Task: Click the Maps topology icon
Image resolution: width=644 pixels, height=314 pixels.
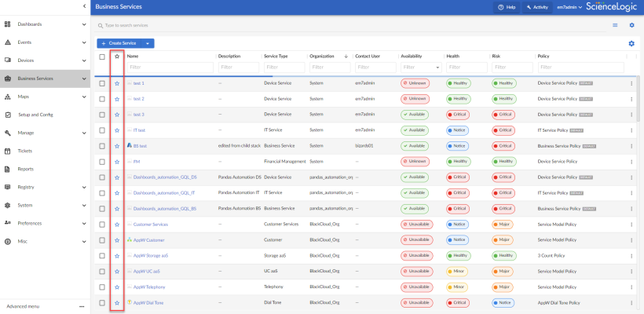Action: (x=7, y=97)
